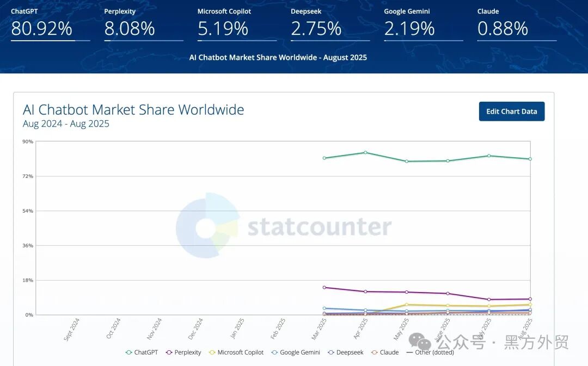
Task: Toggle the ChatGPT series in legend
Action: click(142, 352)
